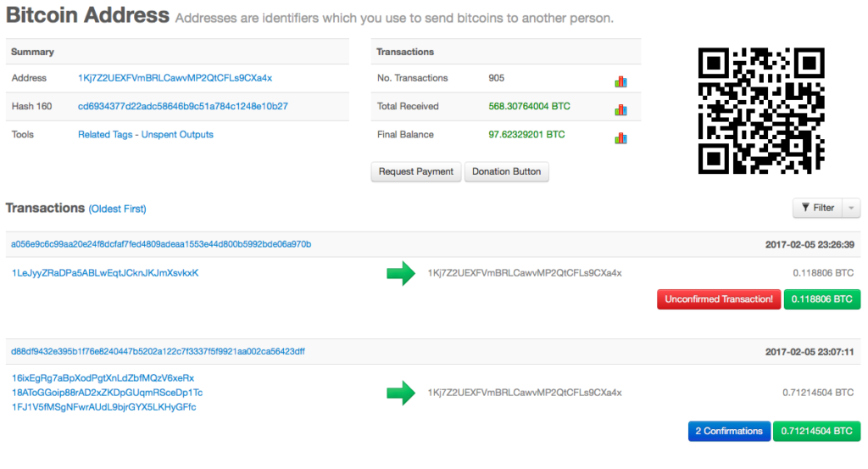868x469 pixels.
Task: Click green 0.71214504 BTC button
Action: [816, 431]
